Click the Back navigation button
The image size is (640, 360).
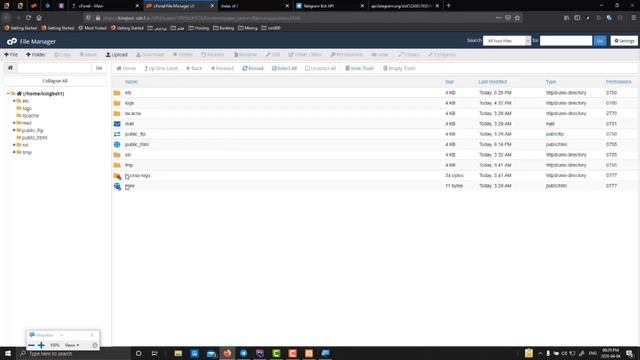[x=194, y=68]
